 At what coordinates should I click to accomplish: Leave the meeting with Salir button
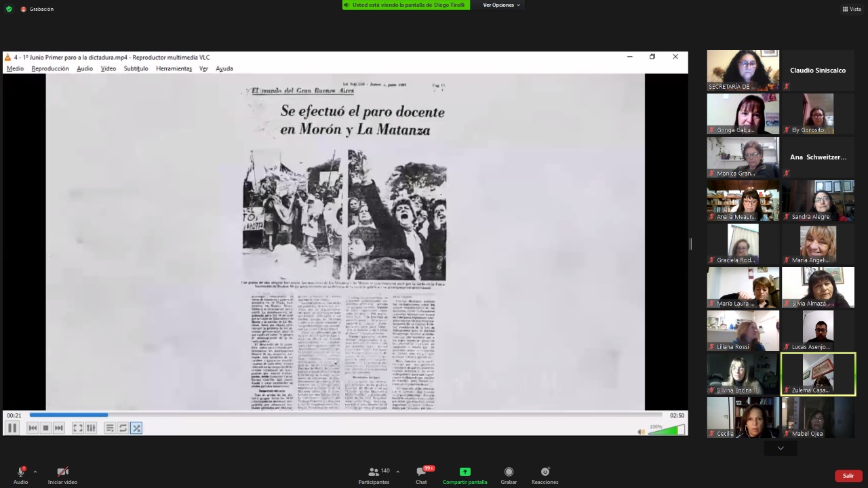tap(848, 476)
